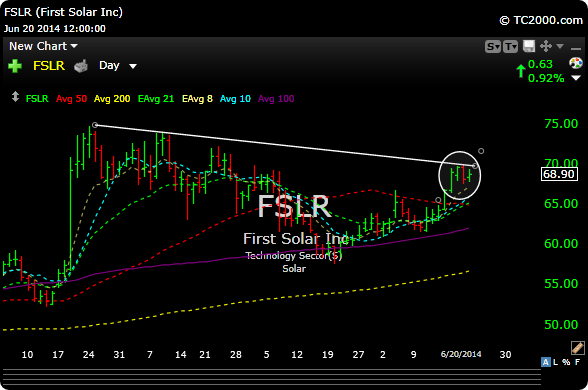Screen dimensions: 588x390
Task: Open the New Chart dropdown menu
Action: coord(43,46)
